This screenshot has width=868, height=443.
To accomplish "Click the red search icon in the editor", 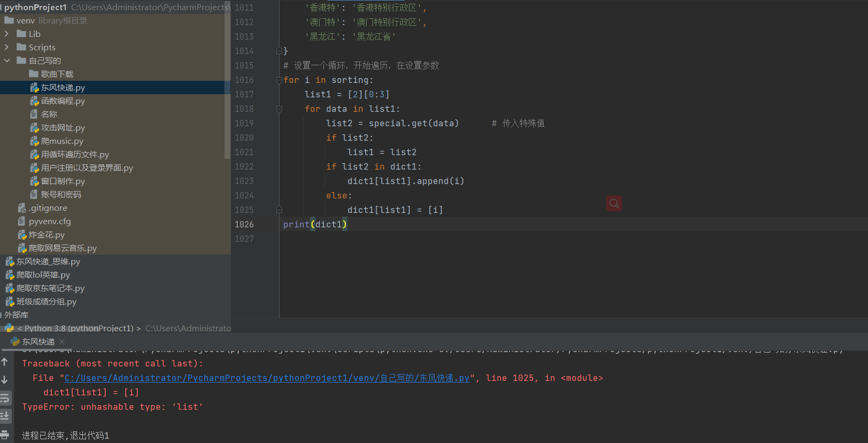I will 614,203.
